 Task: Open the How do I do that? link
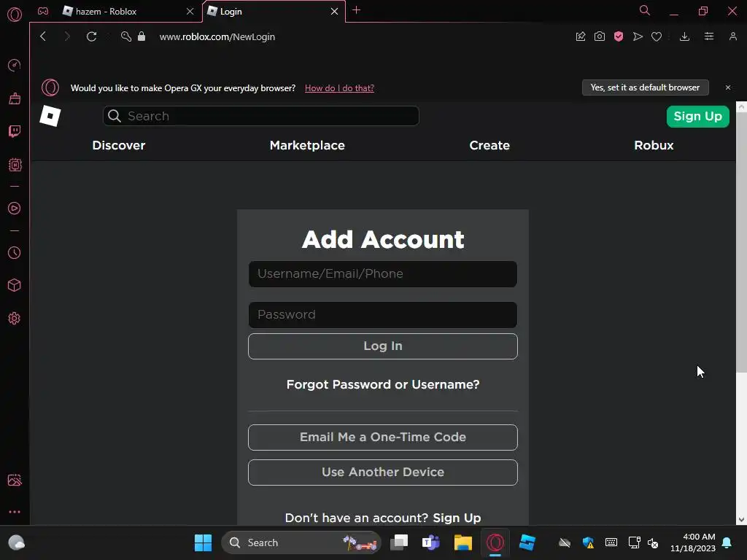coord(339,88)
